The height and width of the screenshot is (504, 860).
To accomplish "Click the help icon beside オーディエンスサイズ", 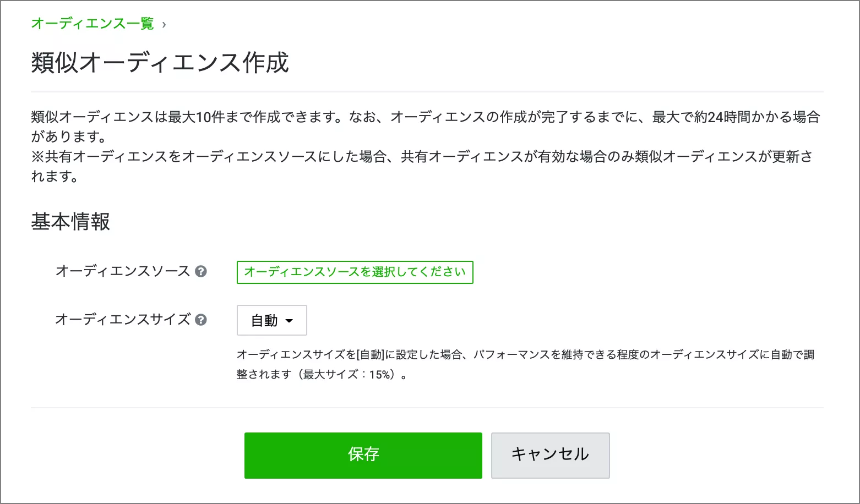I will (x=201, y=320).
